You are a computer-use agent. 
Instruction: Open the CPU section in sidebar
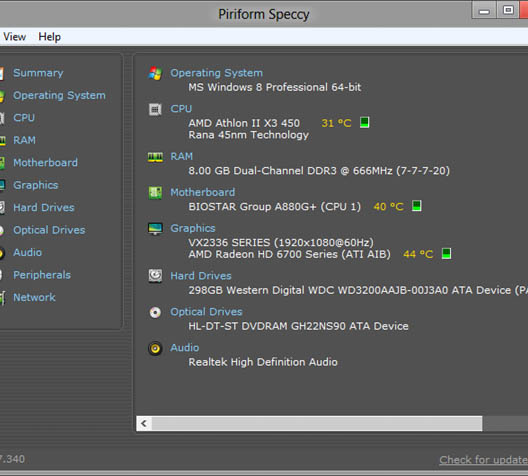tap(24, 117)
